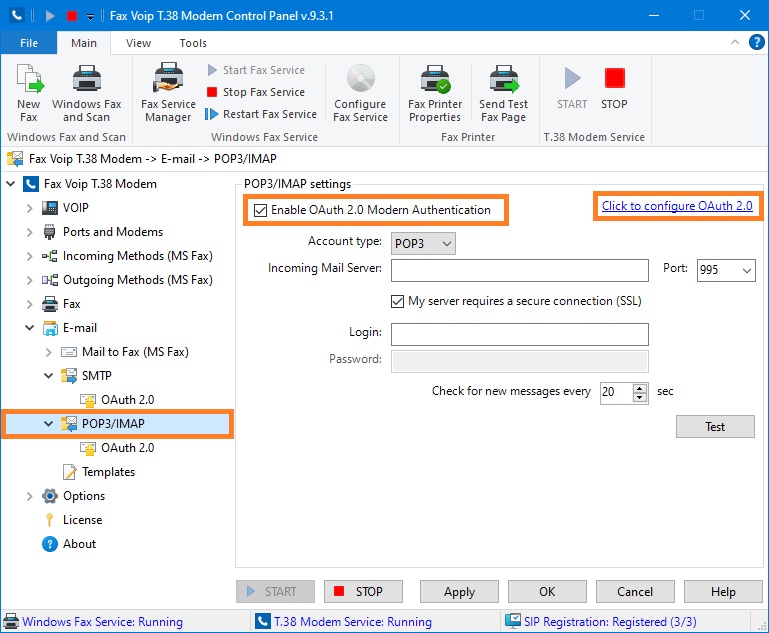The width and height of the screenshot is (769, 633).
Task: Expand Outgoing Methods (MS Fax) node
Action: point(29,280)
